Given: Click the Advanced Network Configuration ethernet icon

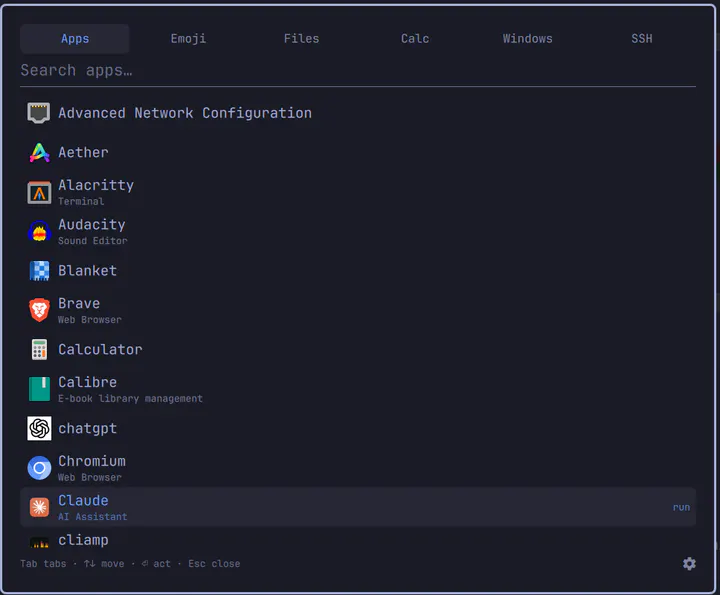Looking at the screenshot, I should click(39, 113).
